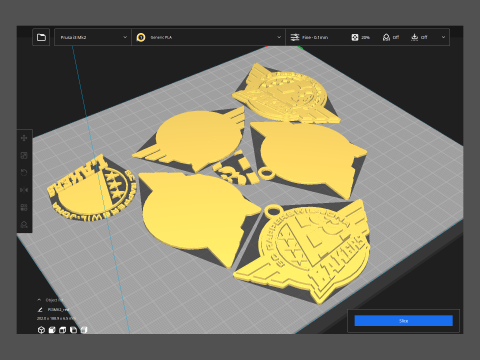Click the support off icon
480x360 pixels.
[x=386, y=37]
